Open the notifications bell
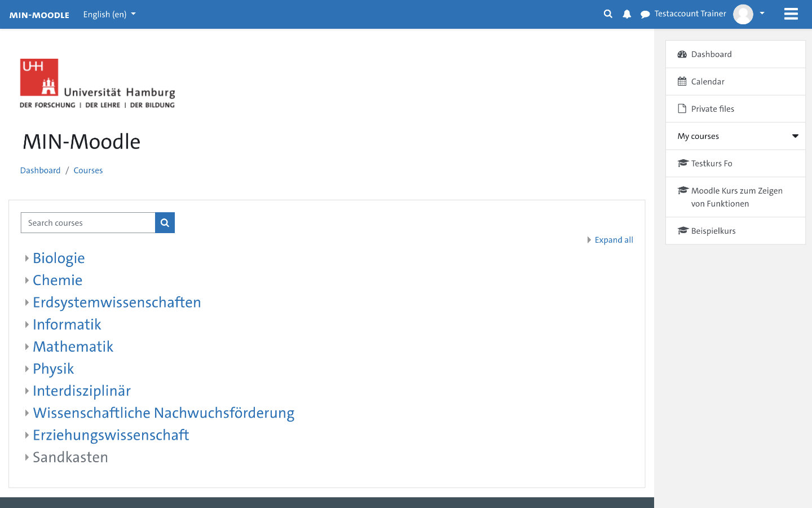This screenshot has height=508, width=812. (x=627, y=14)
